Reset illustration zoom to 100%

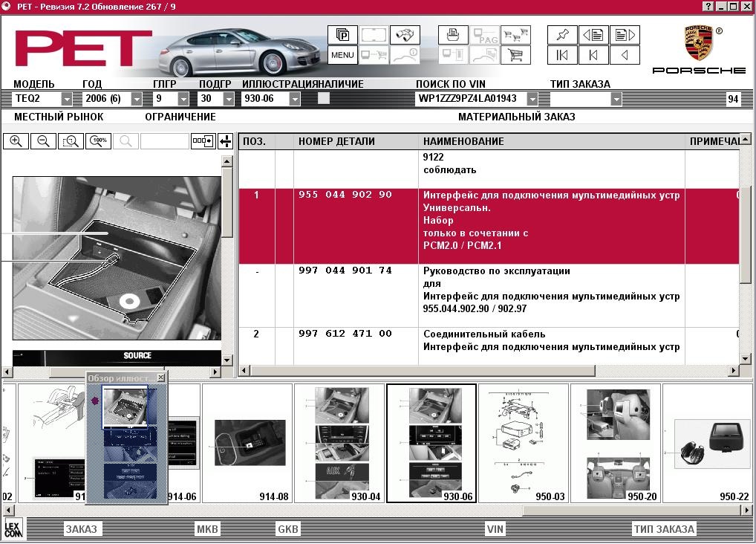99,141
